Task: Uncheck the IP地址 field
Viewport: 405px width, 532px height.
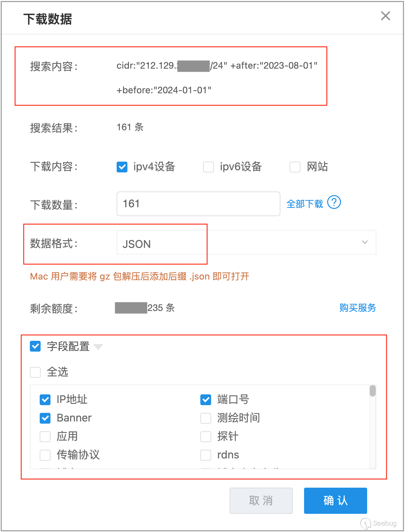Action: 45,400
